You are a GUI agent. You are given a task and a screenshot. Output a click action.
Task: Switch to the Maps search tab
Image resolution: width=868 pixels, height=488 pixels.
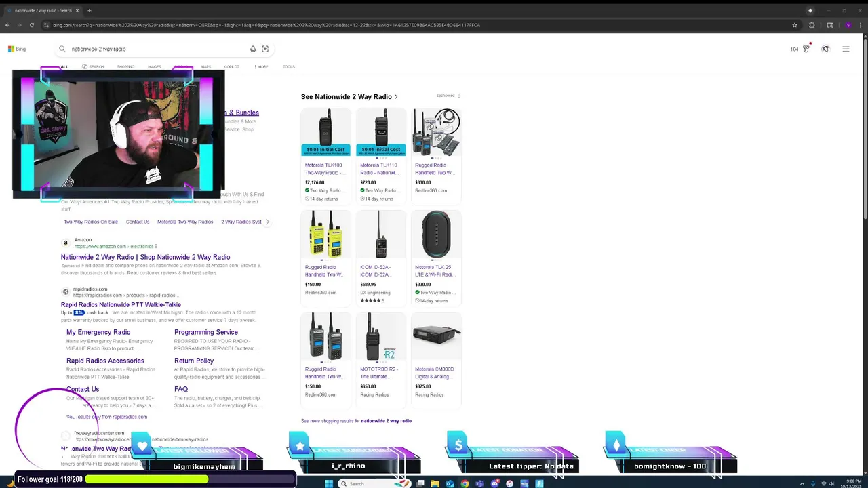[x=205, y=67]
